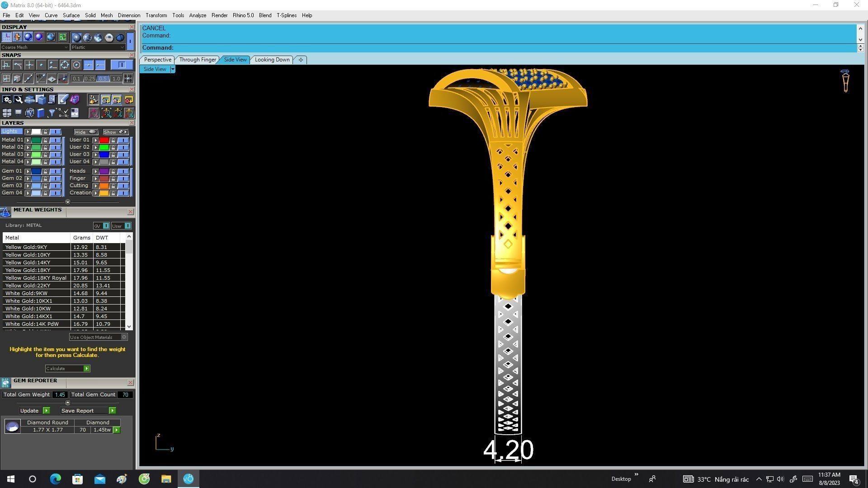Toggle visibility switch of Gem 01 layer

click(x=55, y=171)
